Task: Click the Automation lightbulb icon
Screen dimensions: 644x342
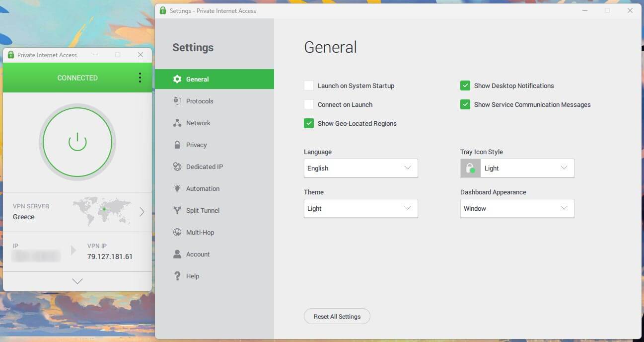Action: [x=177, y=188]
